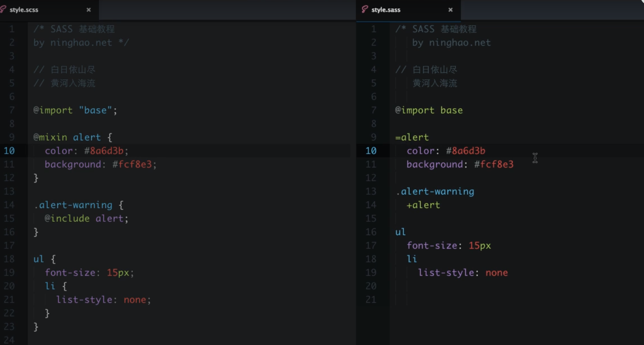The width and height of the screenshot is (644, 345).
Task: Click 'ul {' line in style.scss
Action: (x=44, y=259)
